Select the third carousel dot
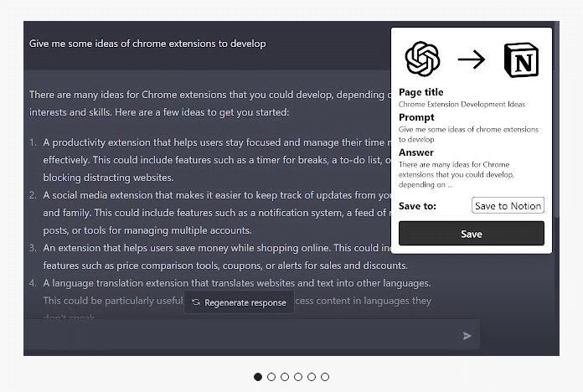 coord(285,377)
